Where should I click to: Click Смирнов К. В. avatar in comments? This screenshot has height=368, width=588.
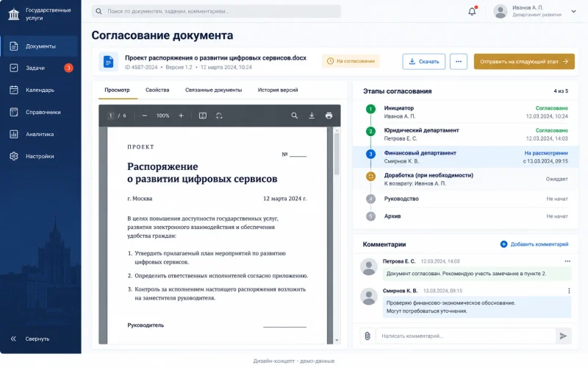(x=369, y=297)
